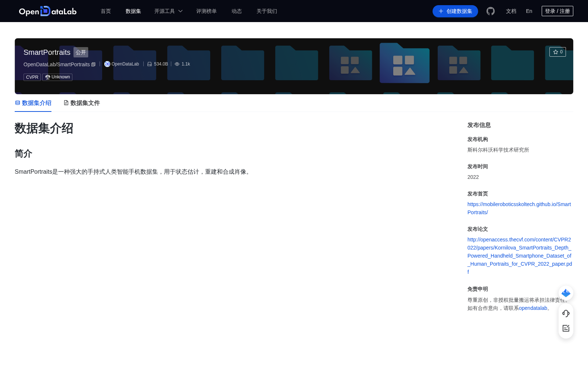The width and height of the screenshot is (588, 368).
Task: Click the OpenDataLab publisher avatar icon
Action: [x=107, y=64]
